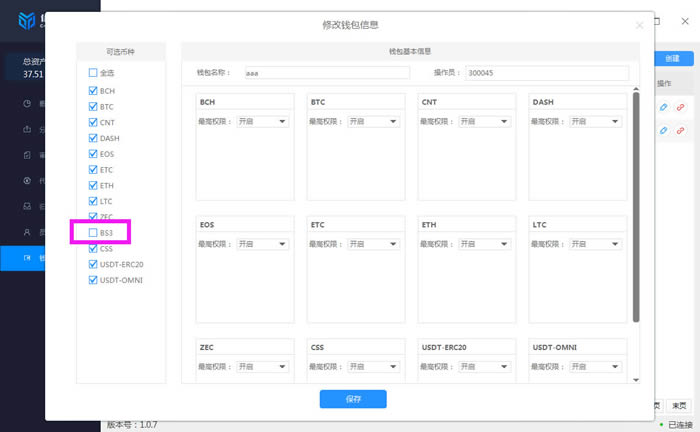
Task: Click 末页 last-page button
Action: click(x=679, y=406)
